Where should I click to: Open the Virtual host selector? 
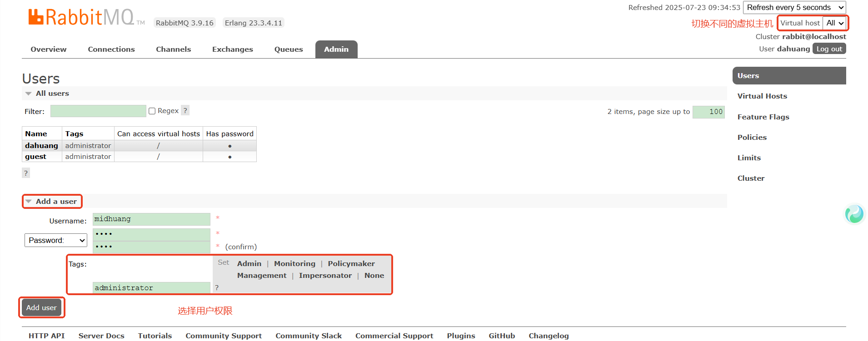[835, 23]
